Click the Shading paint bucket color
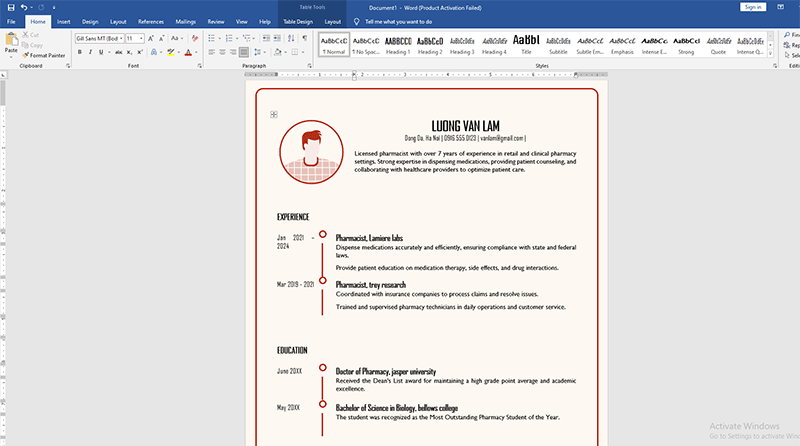Image resolution: width=800 pixels, height=446 pixels. 277,52
